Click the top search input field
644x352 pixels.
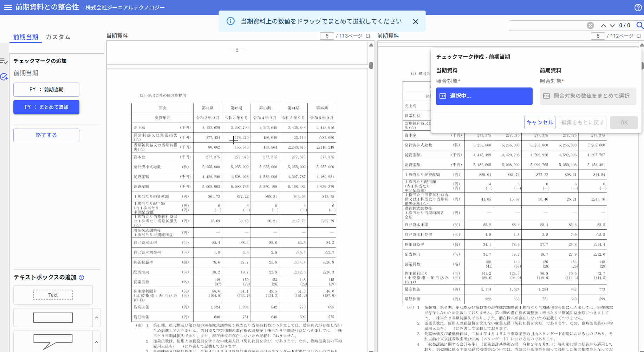pyautogui.click(x=547, y=25)
